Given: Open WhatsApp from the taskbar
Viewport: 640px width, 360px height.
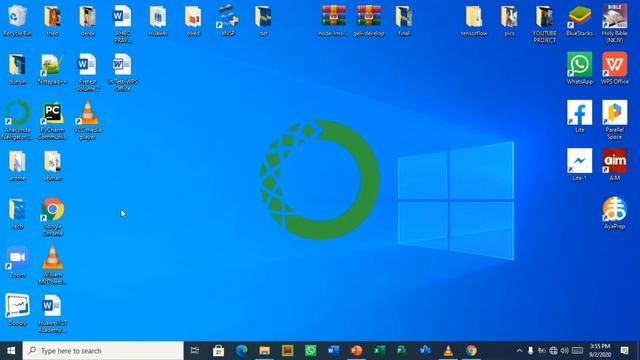Looking at the screenshot, I should tap(311, 351).
